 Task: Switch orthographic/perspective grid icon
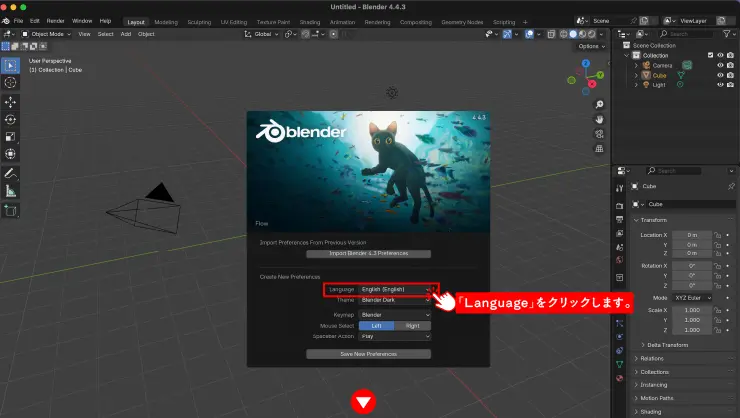[599, 149]
